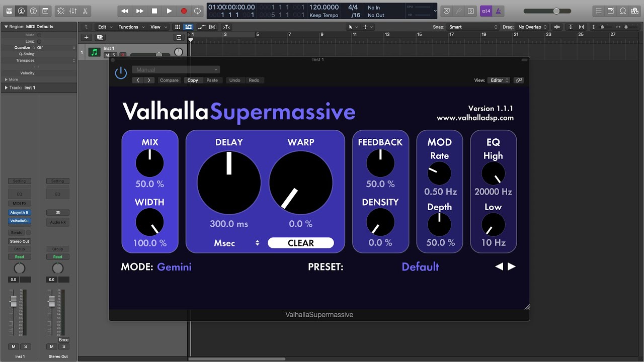Open the Functions menu in the Tracks area
Screen dimensions: 644x362
tap(131, 27)
